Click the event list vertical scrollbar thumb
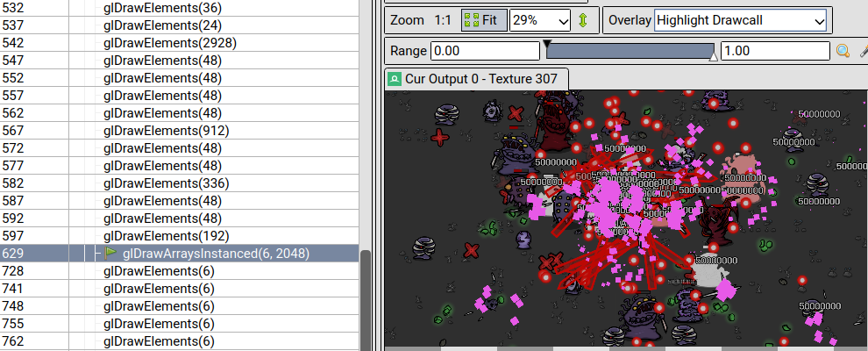This screenshot has width=868, height=351. (x=366, y=301)
